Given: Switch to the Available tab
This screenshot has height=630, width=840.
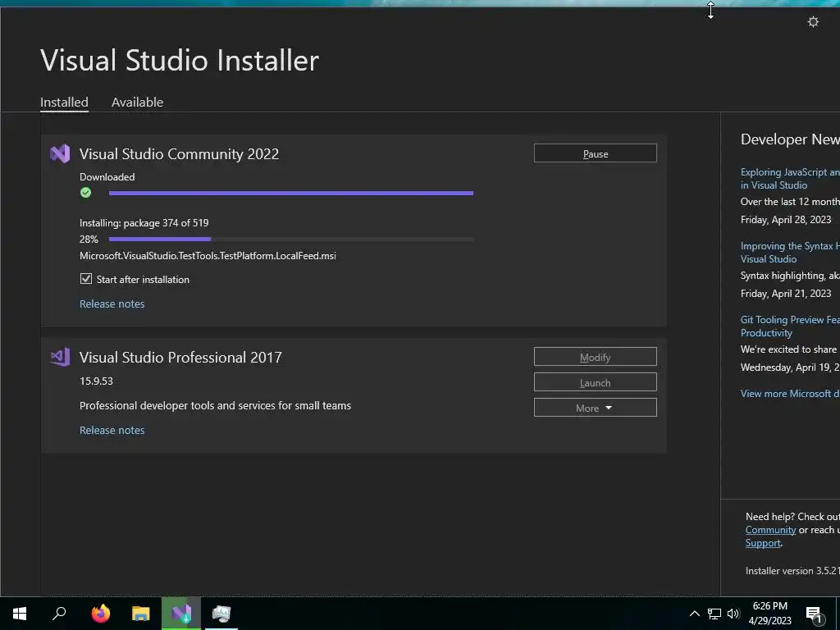Looking at the screenshot, I should (x=137, y=103).
